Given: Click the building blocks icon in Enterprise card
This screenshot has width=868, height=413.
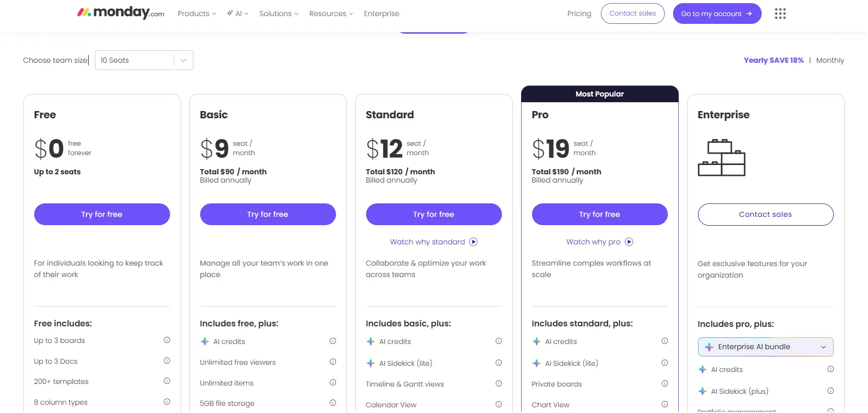Looking at the screenshot, I should 721,157.
